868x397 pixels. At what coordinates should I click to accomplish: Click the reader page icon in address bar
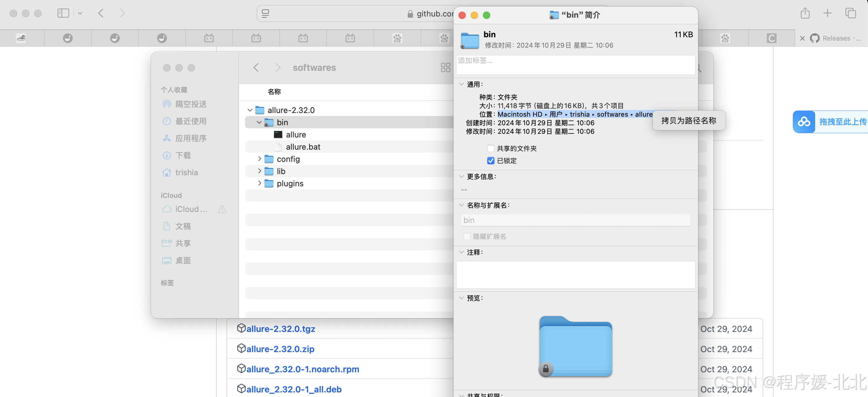point(266,13)
